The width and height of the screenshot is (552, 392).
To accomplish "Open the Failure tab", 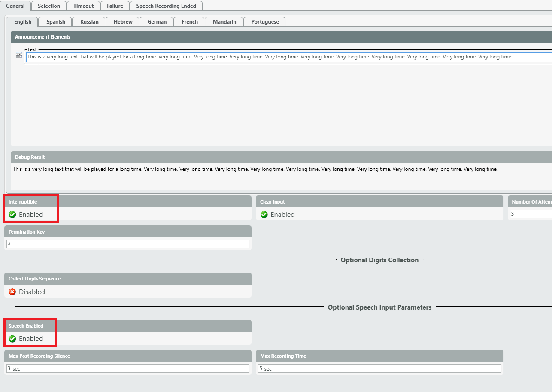I will 115,6.
